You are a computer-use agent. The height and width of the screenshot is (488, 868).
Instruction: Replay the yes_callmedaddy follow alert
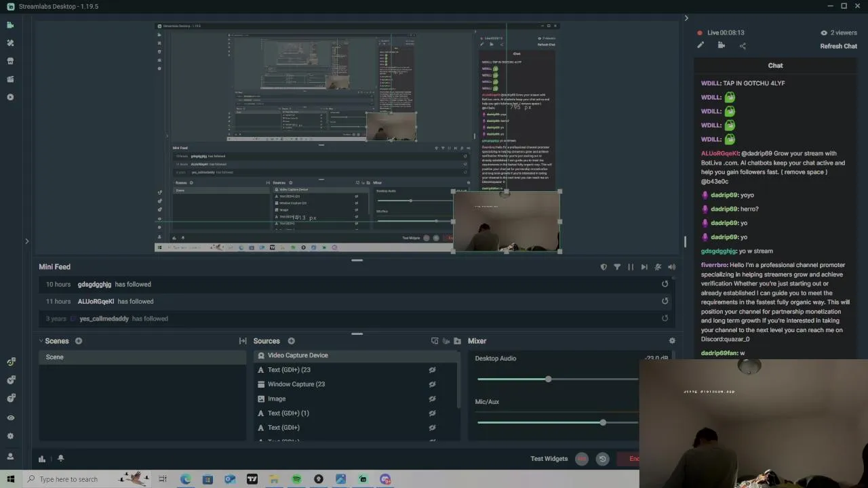pyautogui.click(x=665, y=318)
